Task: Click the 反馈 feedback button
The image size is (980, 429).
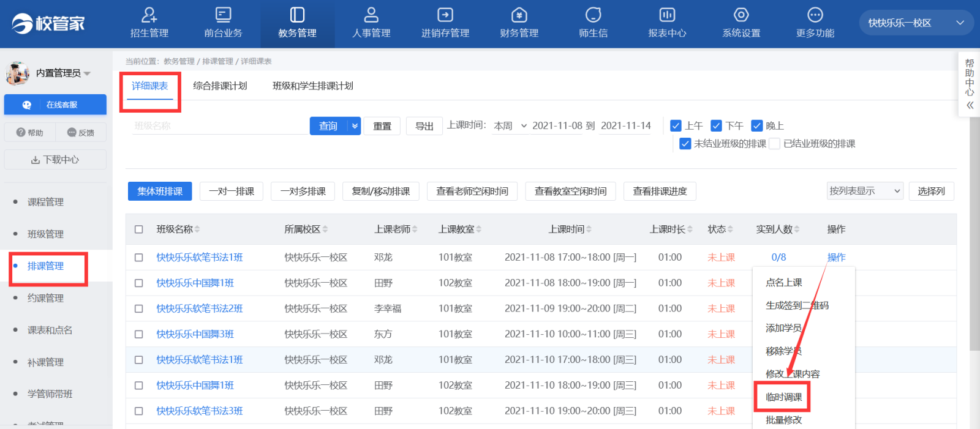Action: click(81, 132)
